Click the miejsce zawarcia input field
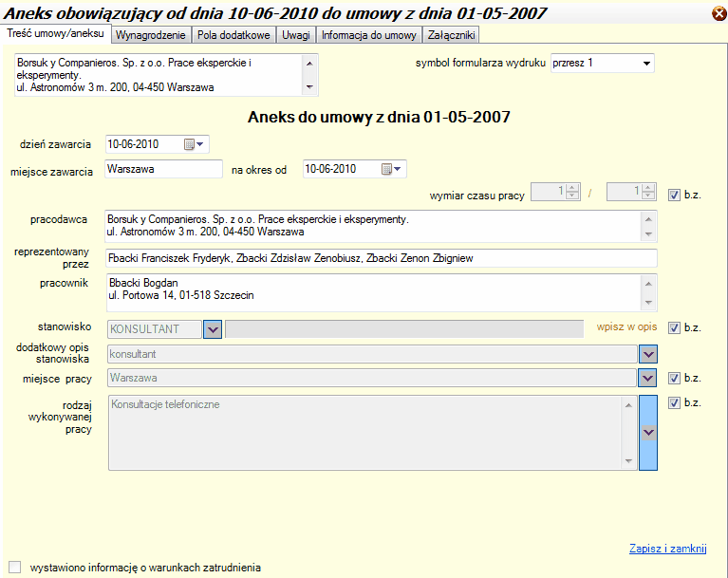The height and width of the screenshot is (578, 728). click(163, 169)
